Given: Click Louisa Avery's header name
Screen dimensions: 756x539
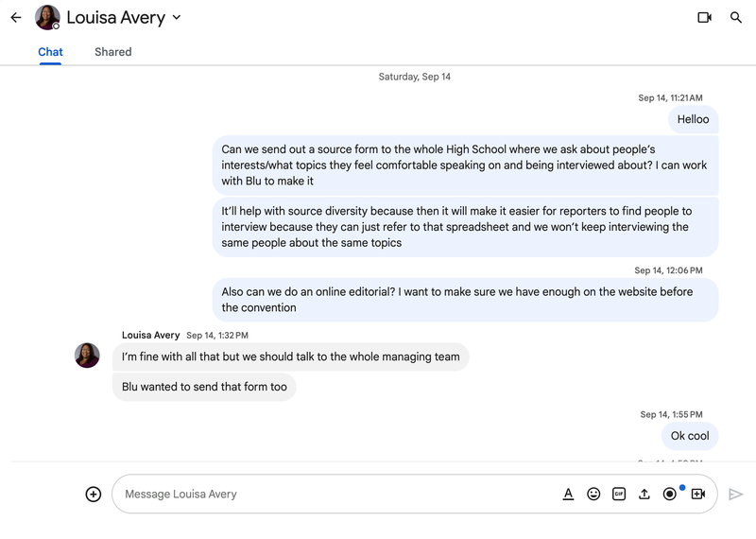Looking at the screenshot, I should click(115, 17).
